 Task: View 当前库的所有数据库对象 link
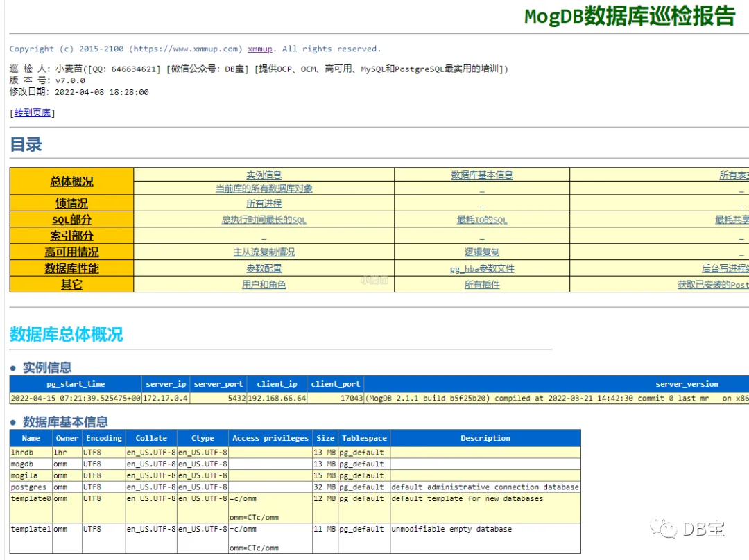pyautogui.click(x=264, y=189)
